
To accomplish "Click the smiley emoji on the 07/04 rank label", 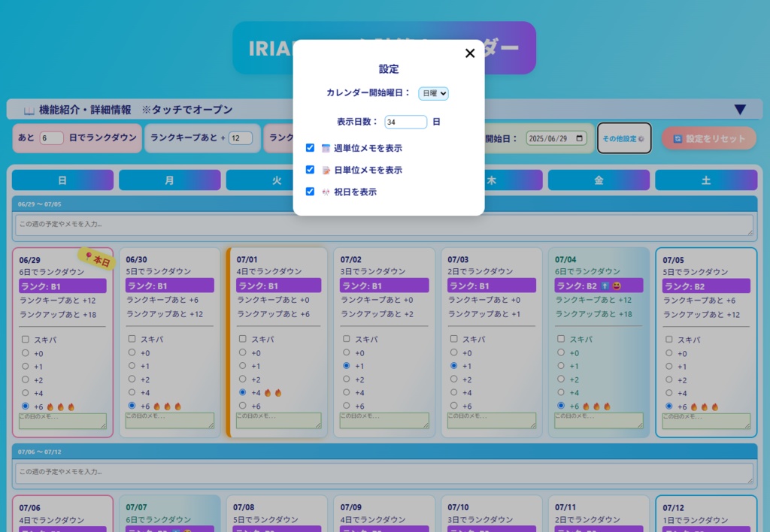I will pyautogui.click(x=617, y=286).
